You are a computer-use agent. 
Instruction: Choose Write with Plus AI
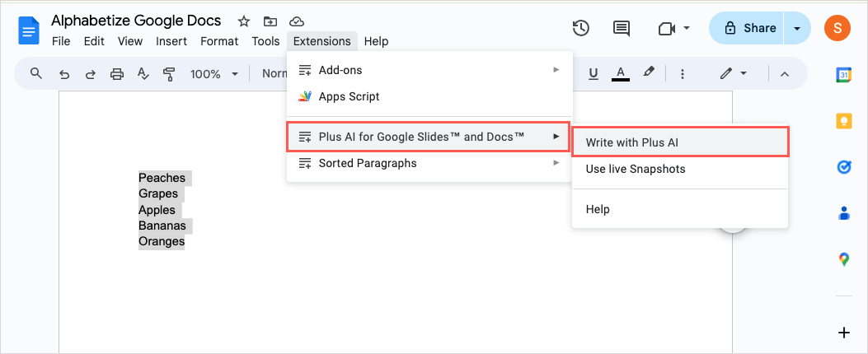coord(680,142)
